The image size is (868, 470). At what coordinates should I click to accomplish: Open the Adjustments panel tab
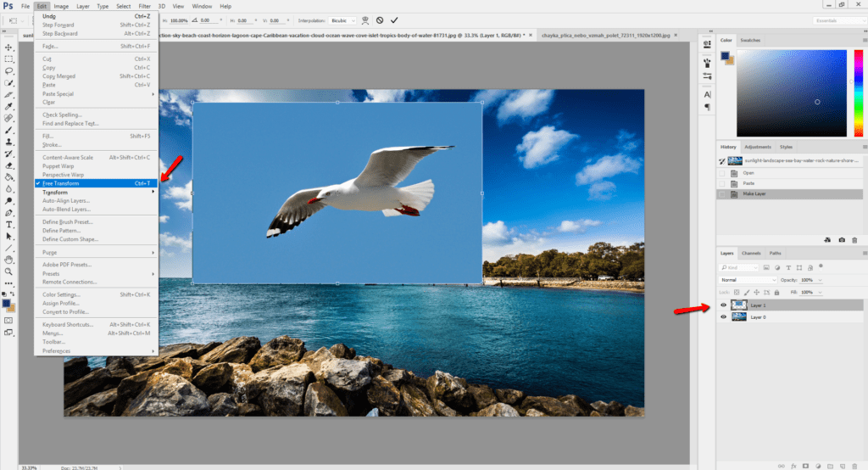tap(758, 147)
